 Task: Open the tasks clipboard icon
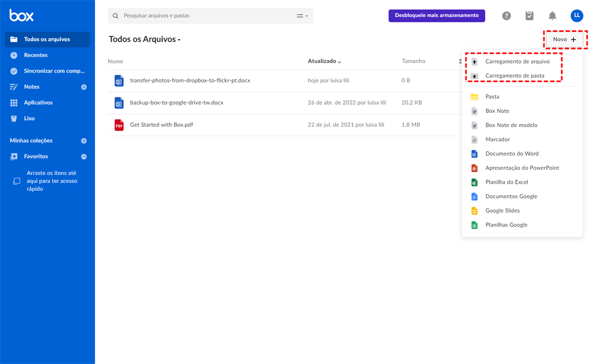pos(529,16)
